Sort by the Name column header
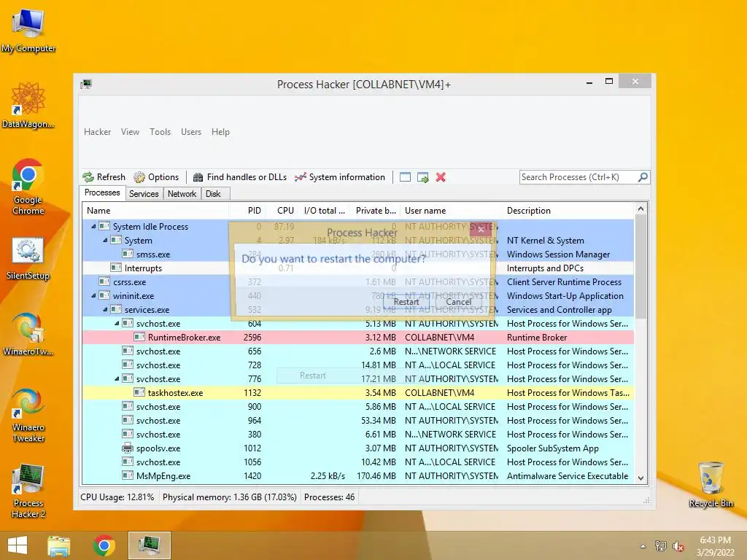 click(156, 211)
